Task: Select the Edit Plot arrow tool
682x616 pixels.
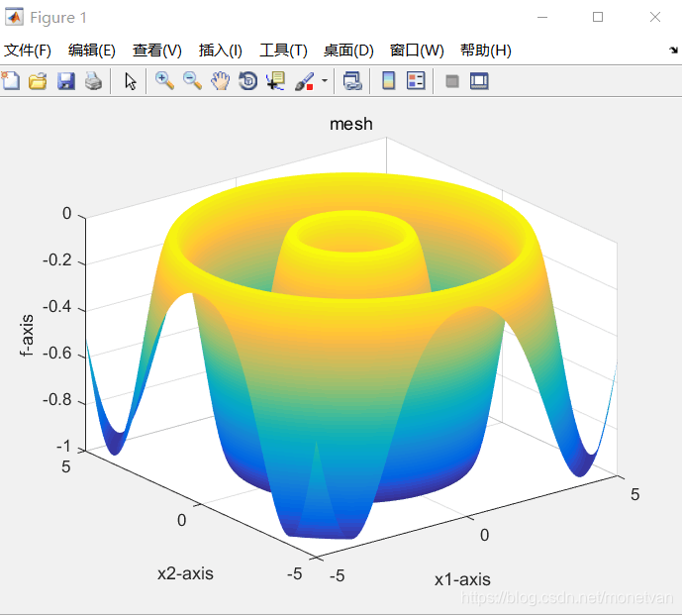Action: 130,81
